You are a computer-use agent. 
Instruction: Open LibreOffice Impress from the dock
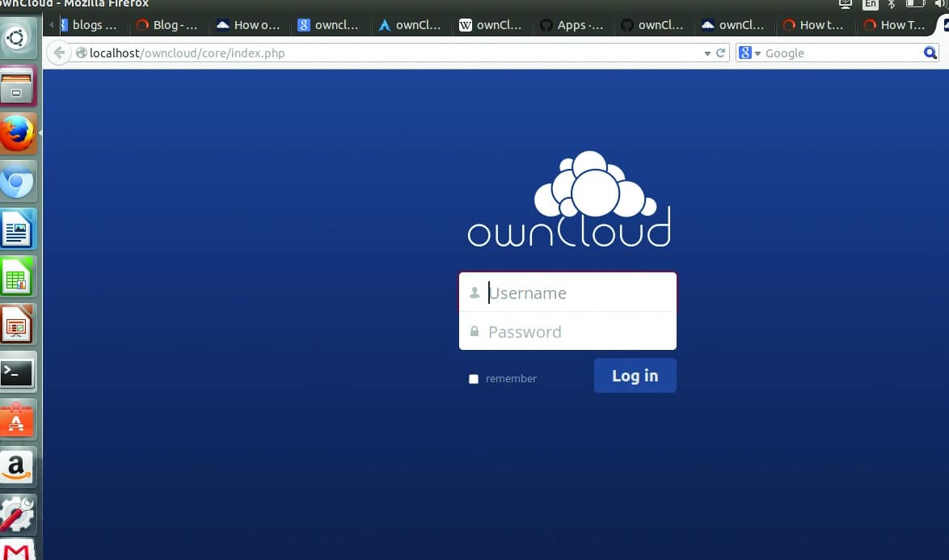coord(17,325)
